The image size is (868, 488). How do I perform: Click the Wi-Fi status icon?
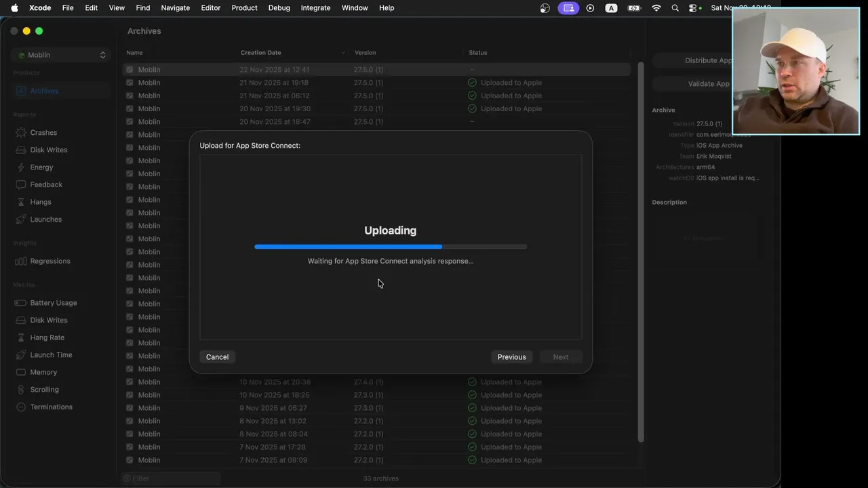[x=656, y=8]
